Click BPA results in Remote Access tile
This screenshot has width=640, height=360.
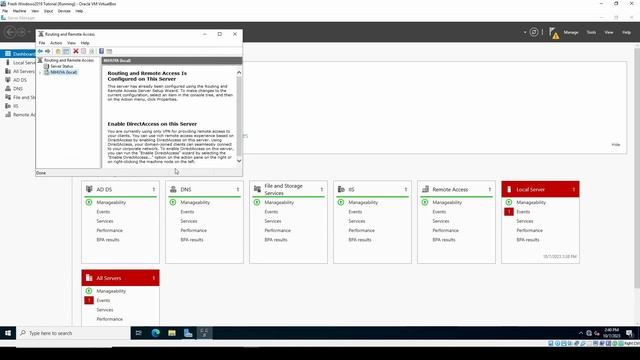click(x=444, y=240)
